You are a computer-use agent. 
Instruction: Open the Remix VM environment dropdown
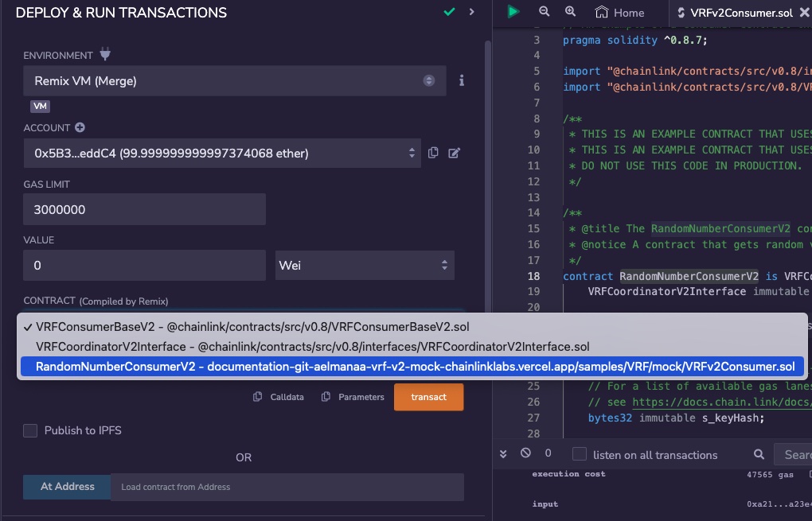coord(234,80)
